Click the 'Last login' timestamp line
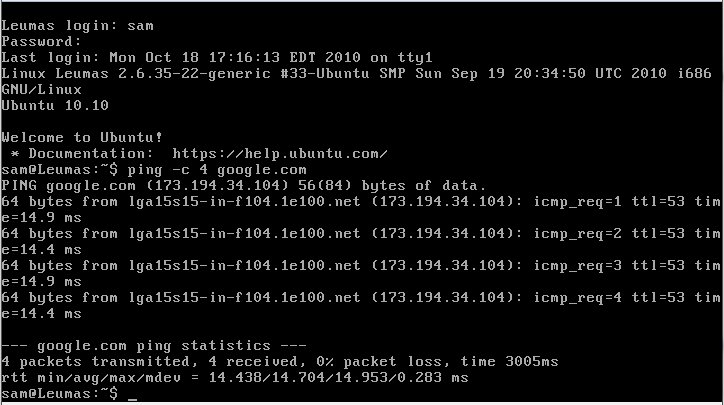The image size is (724, 405). click(217, 57)
